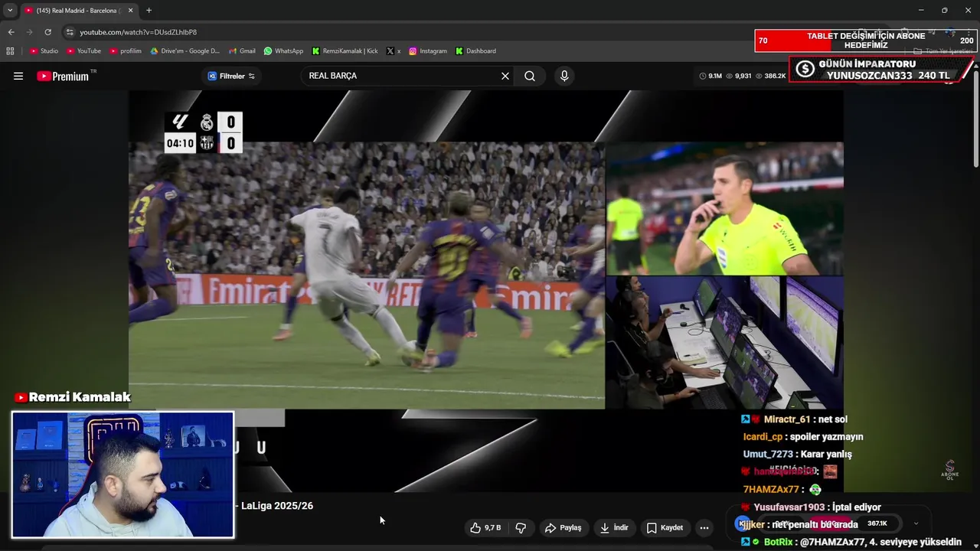View site information icon in address bar

(x=70, y=32)
